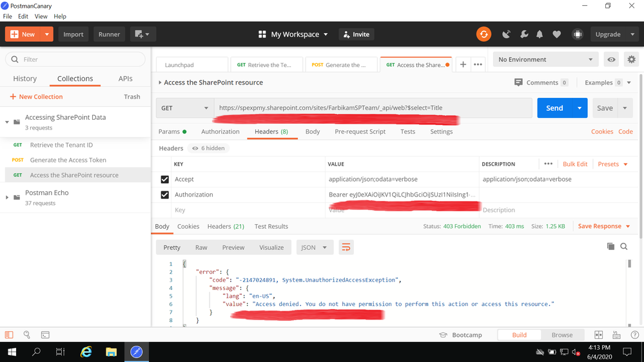The image size is (644, 362).
Task: Open the New button dropdown arrow
Action: click(47, 34)
